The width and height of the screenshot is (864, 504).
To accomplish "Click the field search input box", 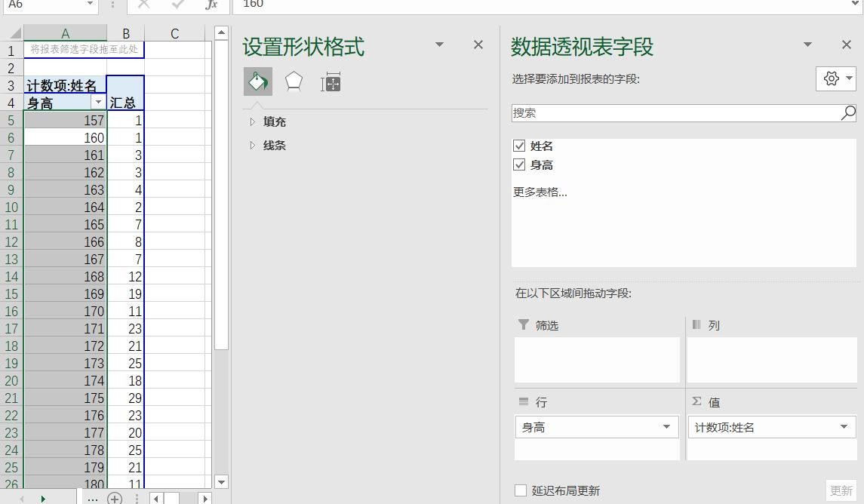I will 675,113.
